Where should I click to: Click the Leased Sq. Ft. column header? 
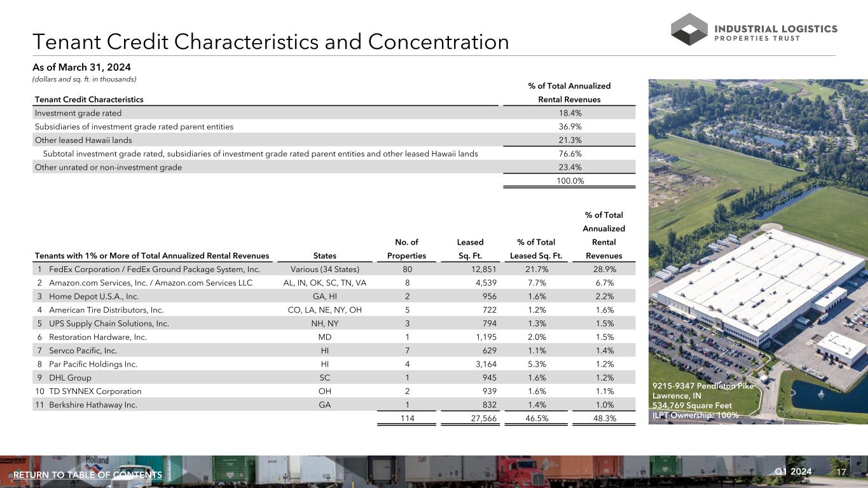coord(471,249)
